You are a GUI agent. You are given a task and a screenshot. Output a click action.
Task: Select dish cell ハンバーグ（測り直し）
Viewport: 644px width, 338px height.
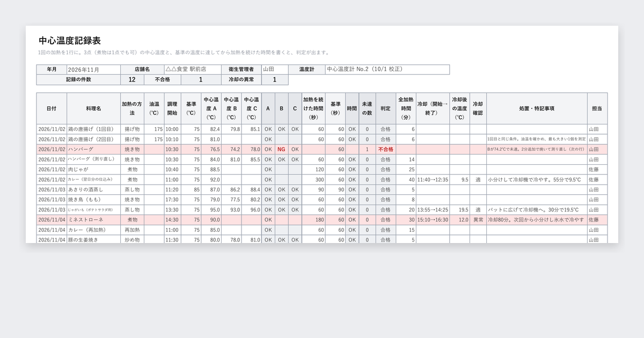coord(93,159)
